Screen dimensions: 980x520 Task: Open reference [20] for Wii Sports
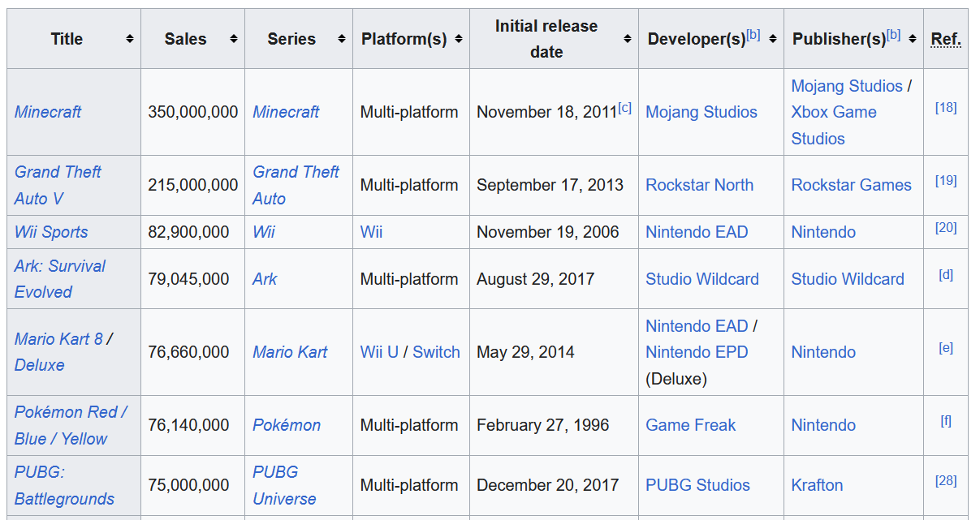pyautogui.click(x=946, y=227)
